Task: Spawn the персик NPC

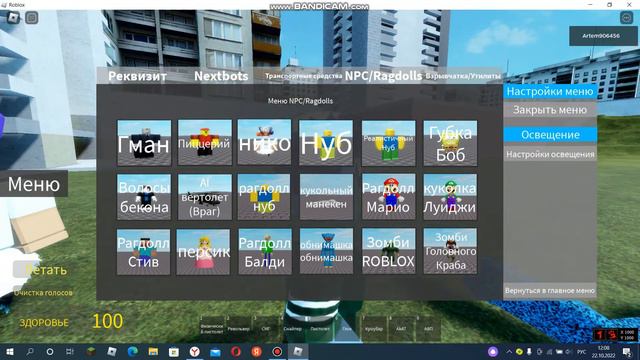Action: pos(203,251)
